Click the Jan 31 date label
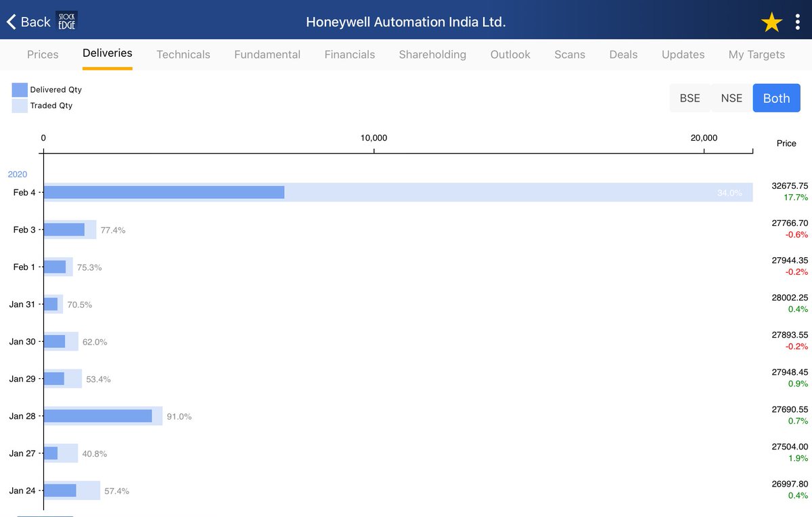The height and width of the screenshot is (517, 812). (22, 304)
